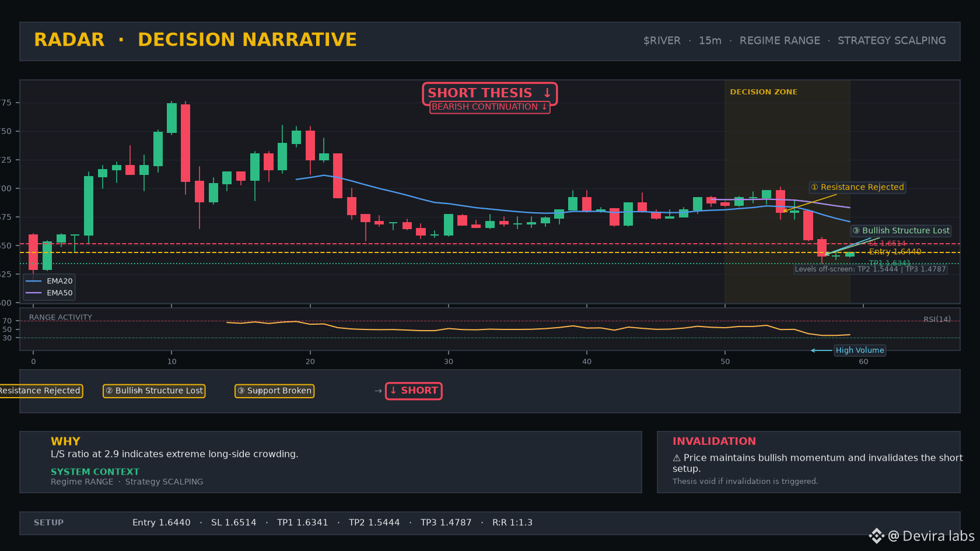Click the SYSTEM CONTEXT heading
980x551 pixels.
pyautogui.click(x=95, y=472)
